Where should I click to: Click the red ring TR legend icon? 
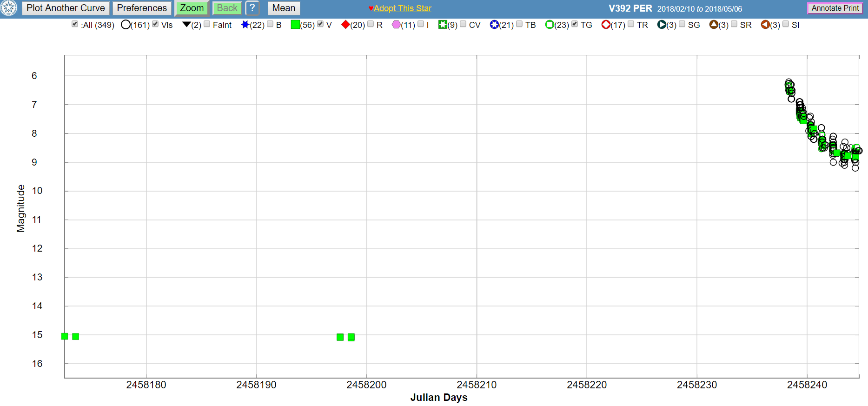[x=606, y=25]
